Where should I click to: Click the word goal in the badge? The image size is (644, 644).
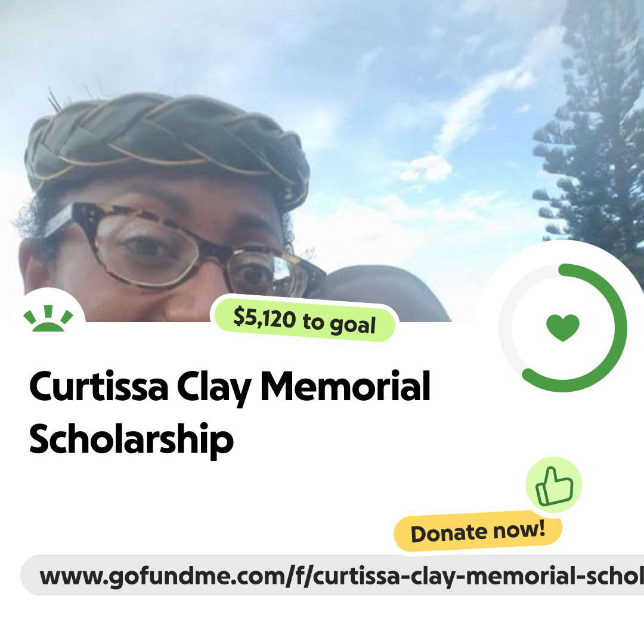pos(353,326)
